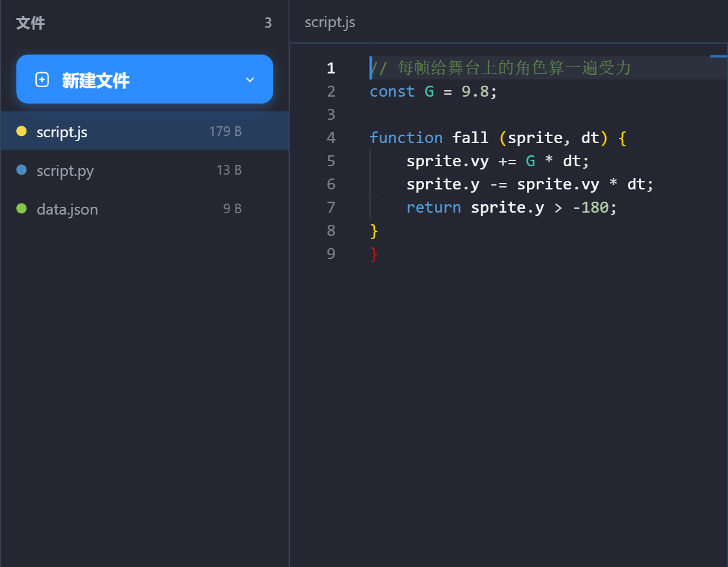
Task: Open script.js in the file list
Action: (x=144, y=131)
